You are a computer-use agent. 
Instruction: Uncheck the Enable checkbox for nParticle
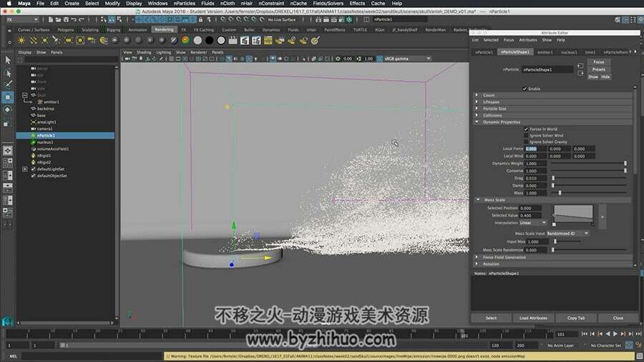pos(525,89)
